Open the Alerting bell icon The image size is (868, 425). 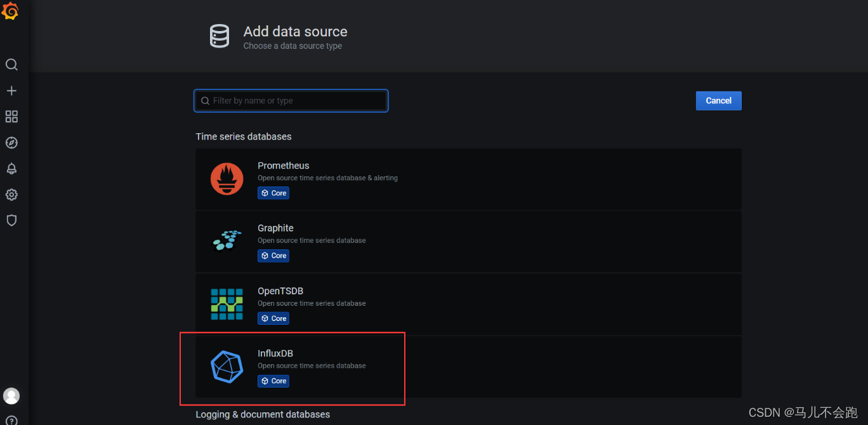(x=11, y=169)
